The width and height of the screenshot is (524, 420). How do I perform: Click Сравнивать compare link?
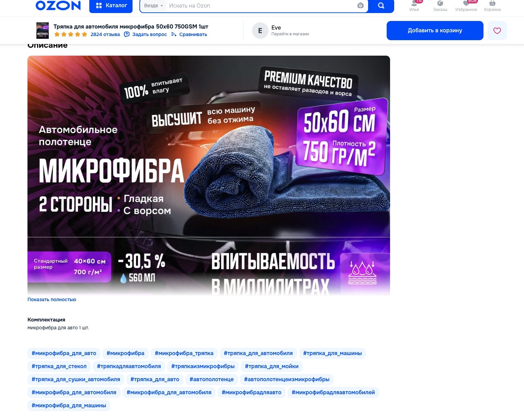(189, 34)
